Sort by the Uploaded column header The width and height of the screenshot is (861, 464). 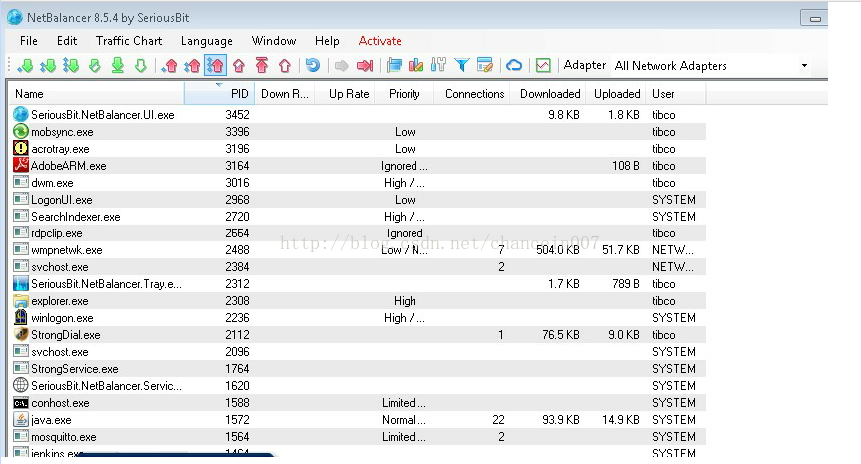point(616,94)
